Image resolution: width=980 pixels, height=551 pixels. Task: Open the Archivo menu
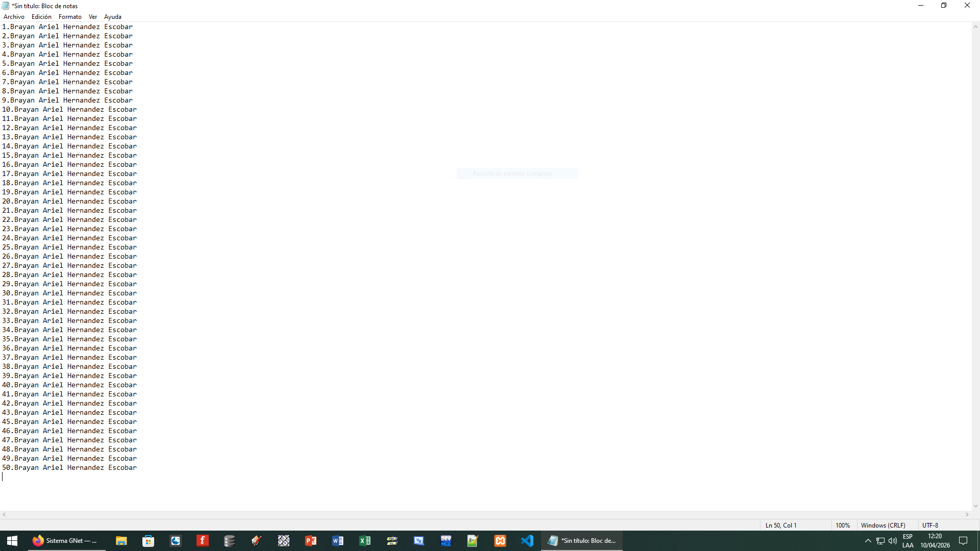(x=14, y=17)
